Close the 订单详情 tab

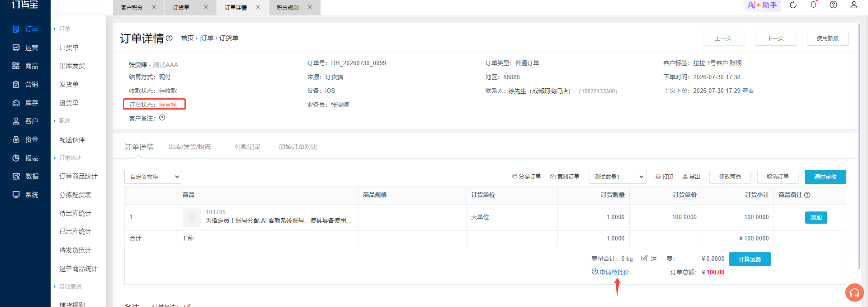258,7
